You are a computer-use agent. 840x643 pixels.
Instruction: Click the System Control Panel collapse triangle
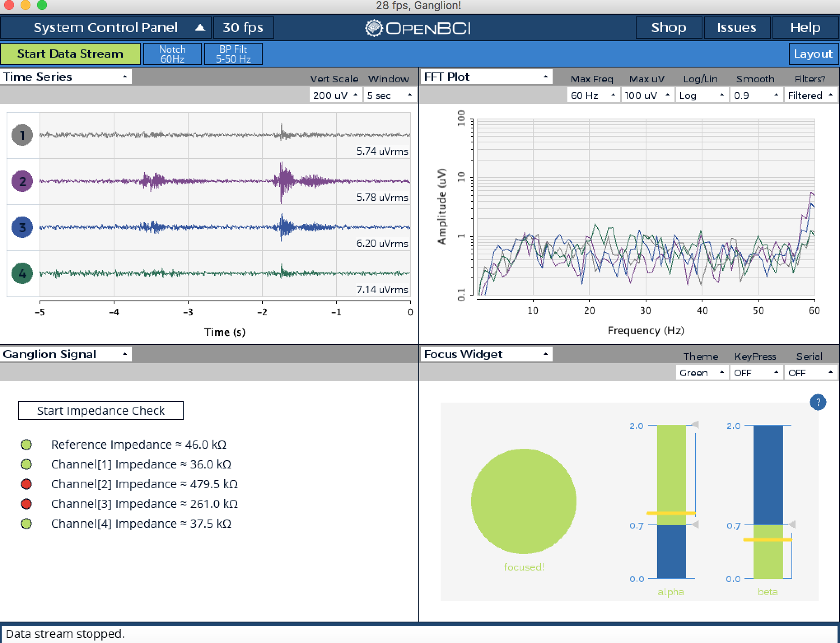click(200, 28)
